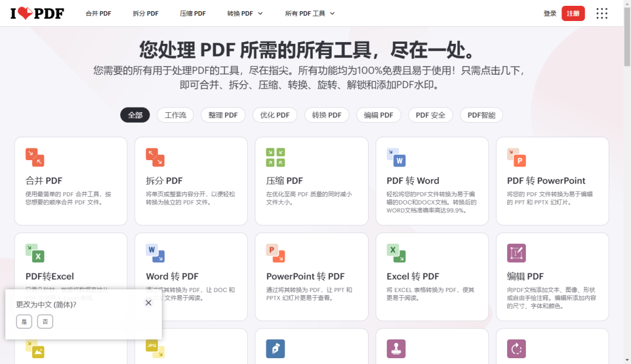The height and width of the screenshot is (364, 631).
Task: Open the PowerPoint 转 PDF card title
Action: click(x=306, y=276)
